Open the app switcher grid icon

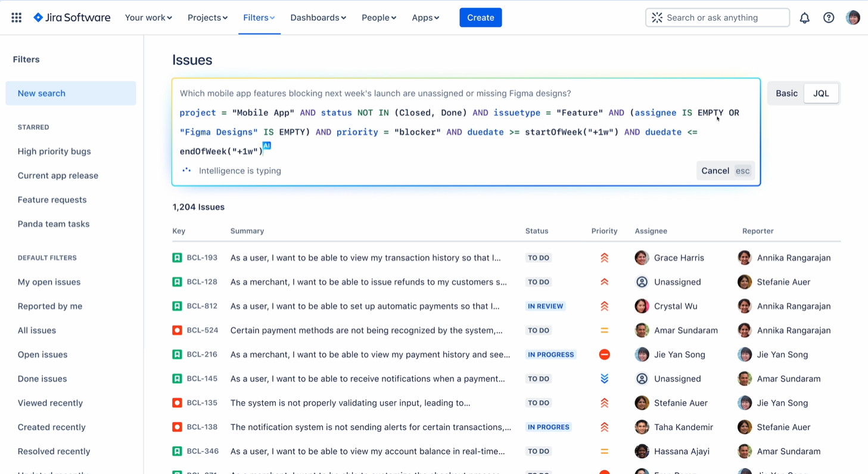point(17,18)
